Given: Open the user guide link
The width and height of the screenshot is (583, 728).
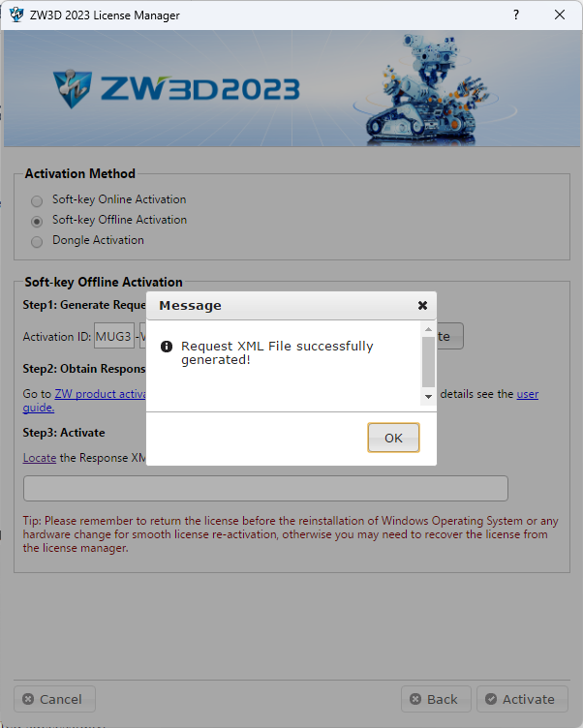Looking at the screenshot, I should (x=528, y=394).
